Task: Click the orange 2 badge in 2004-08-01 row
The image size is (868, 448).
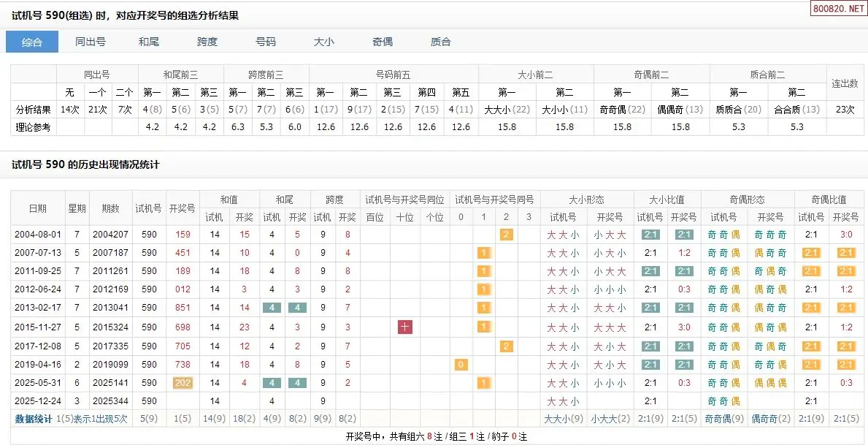Action: (x=506, y=235)
